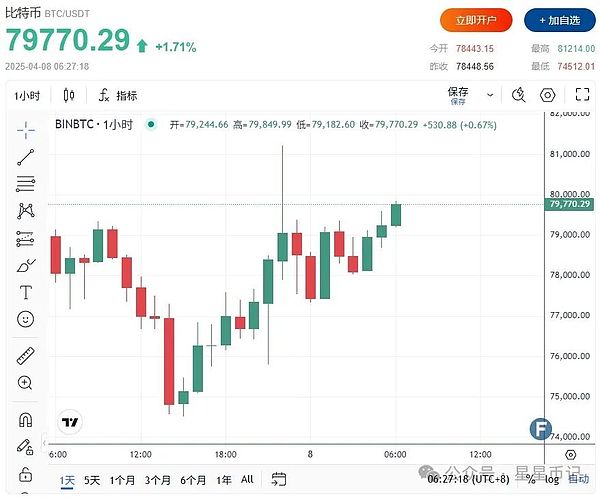Select the text annotation tool
This screenshot has height=497, width=600.
[x=25, y=292]
